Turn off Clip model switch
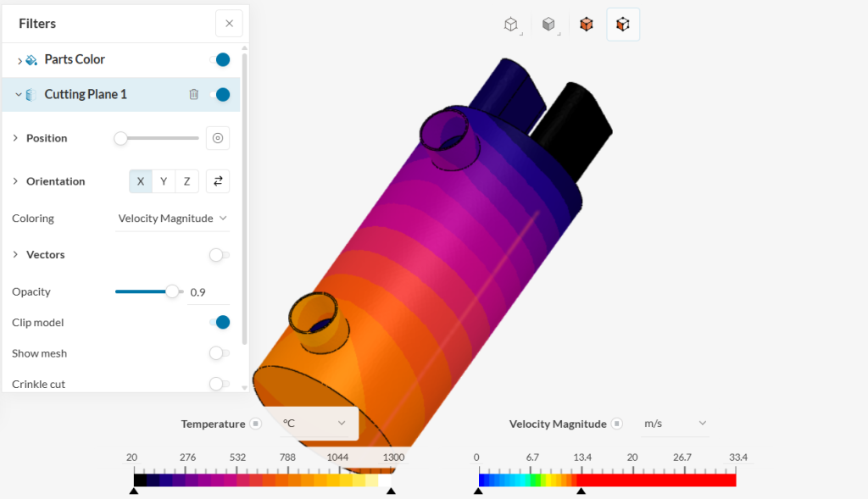 [x=220, y=322]
